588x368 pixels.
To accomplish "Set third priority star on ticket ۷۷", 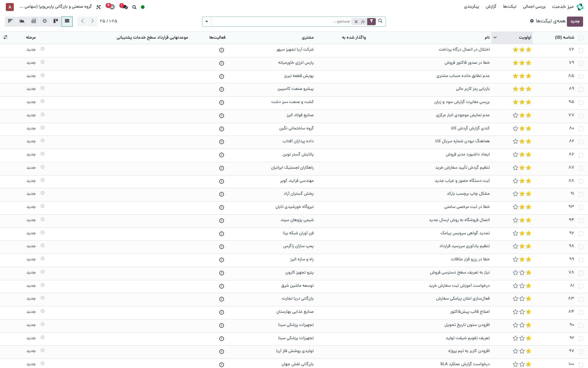I will [x=515, y=115].
